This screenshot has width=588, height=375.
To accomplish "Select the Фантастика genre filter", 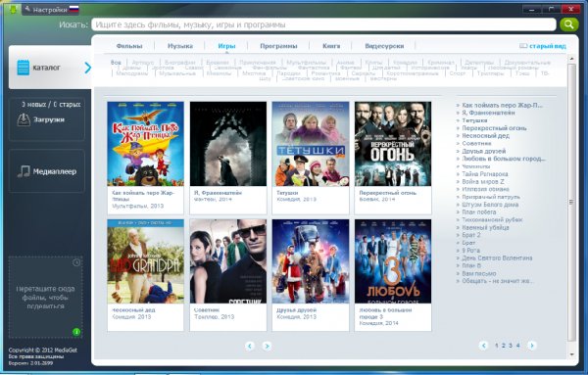I will click(314, 68).
